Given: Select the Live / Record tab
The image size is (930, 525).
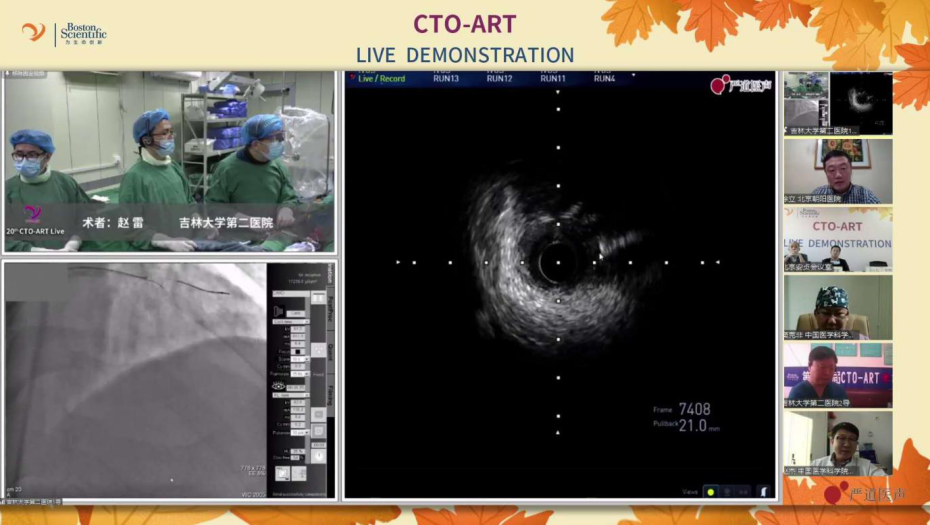Looking at the screenshot, I should pyautogui.click(x=380, y=78).
